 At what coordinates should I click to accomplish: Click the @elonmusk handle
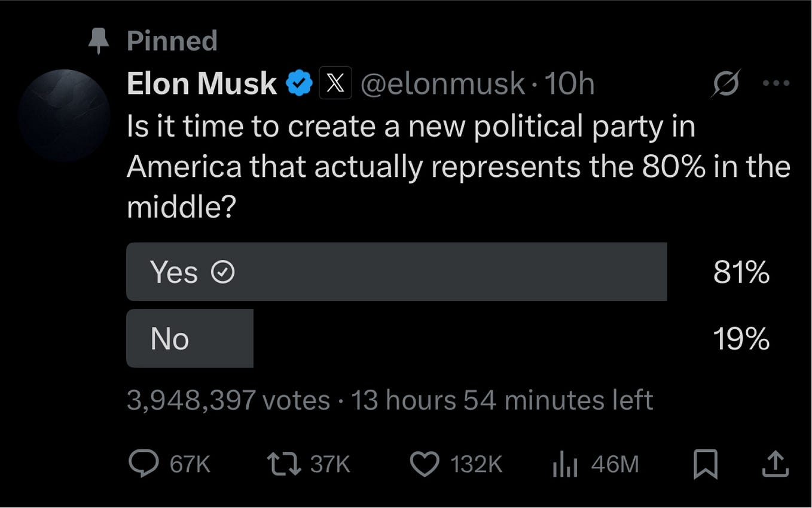[442, 84]
